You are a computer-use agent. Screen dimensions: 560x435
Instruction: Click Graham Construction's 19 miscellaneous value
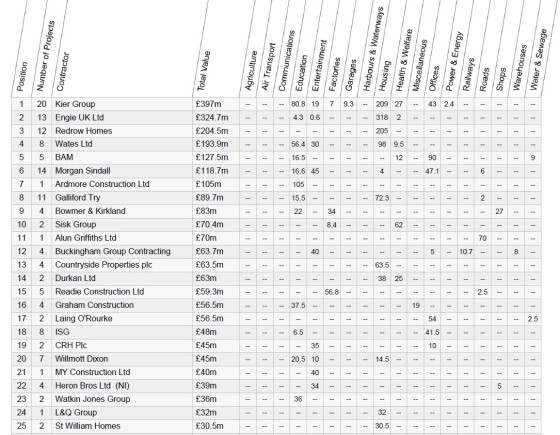coord(415,306)
